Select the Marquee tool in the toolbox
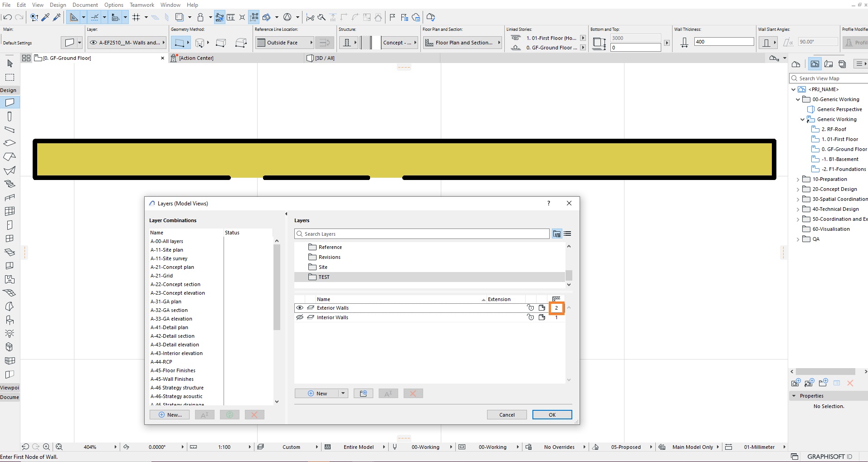Image resolution: width=868 pixels, height=462 pixels. tap(10, 77)
